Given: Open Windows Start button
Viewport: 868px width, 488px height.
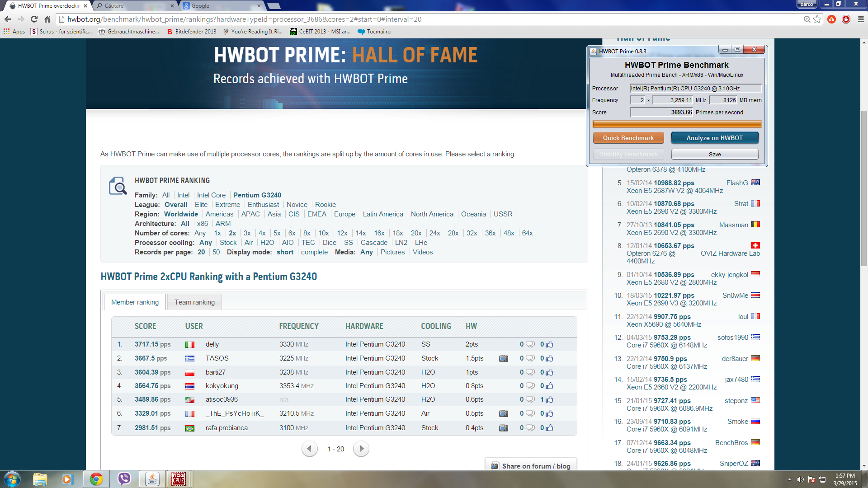Looking at the screenshot, I should click(x=12, y=479).
